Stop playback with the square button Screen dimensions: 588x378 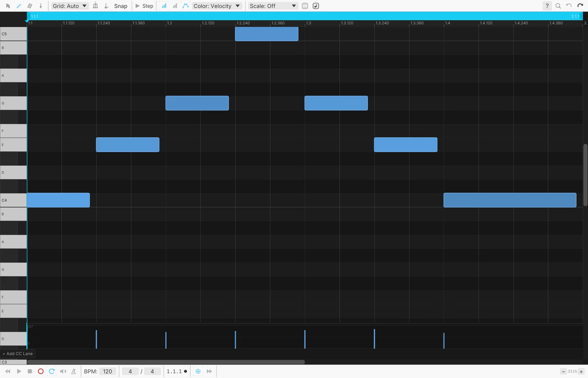[x=30, y=371]
